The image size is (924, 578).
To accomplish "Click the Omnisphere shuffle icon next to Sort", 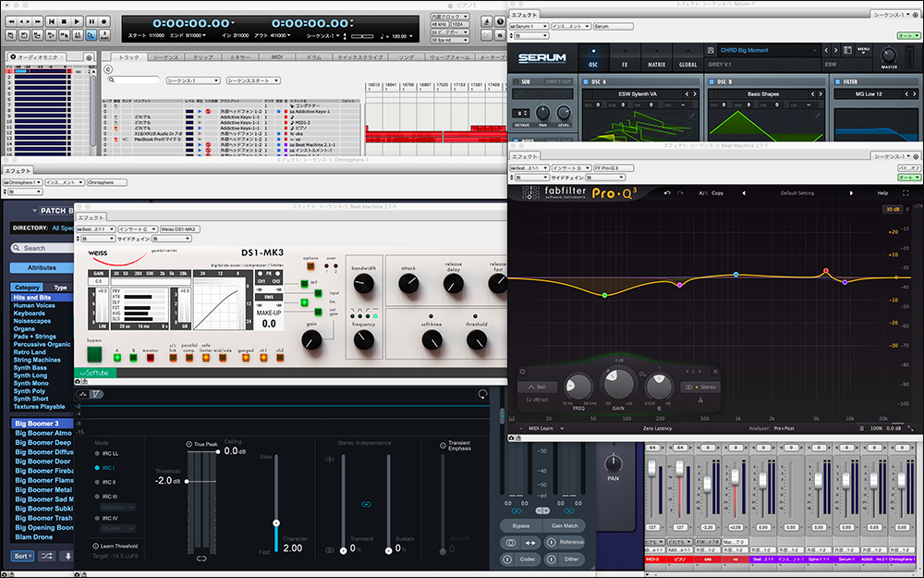I will click(x=46, y=556).
